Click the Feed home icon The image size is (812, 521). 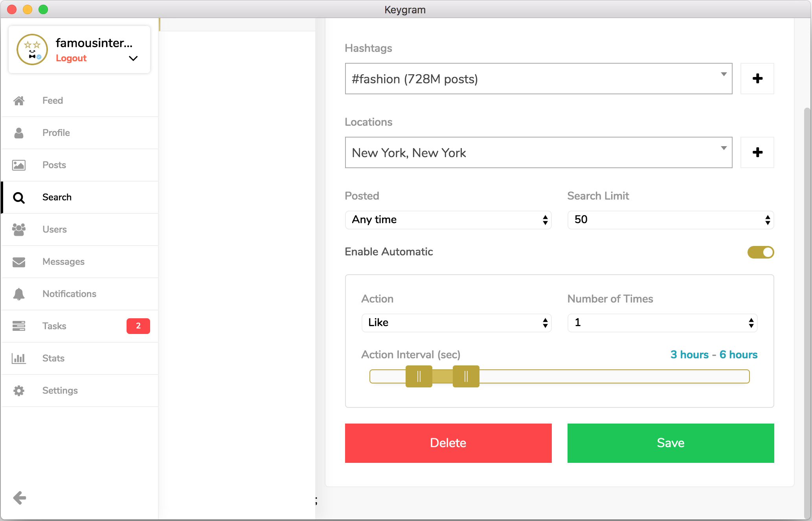pos(19,101)
